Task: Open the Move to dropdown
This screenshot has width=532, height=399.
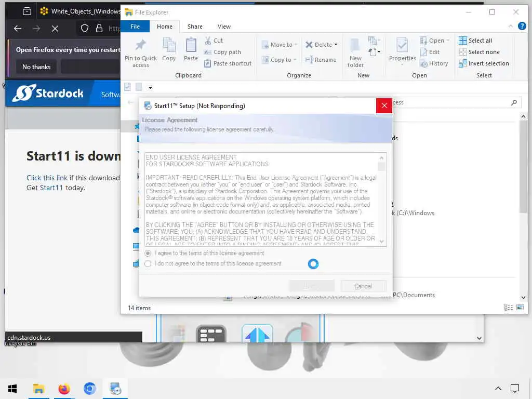Action: [x=280, y=45]
